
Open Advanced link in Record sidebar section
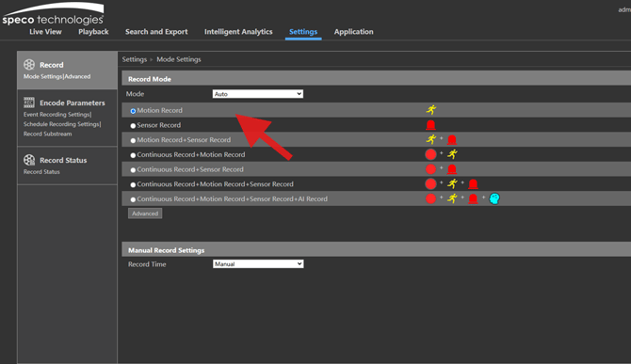(77, 76)
